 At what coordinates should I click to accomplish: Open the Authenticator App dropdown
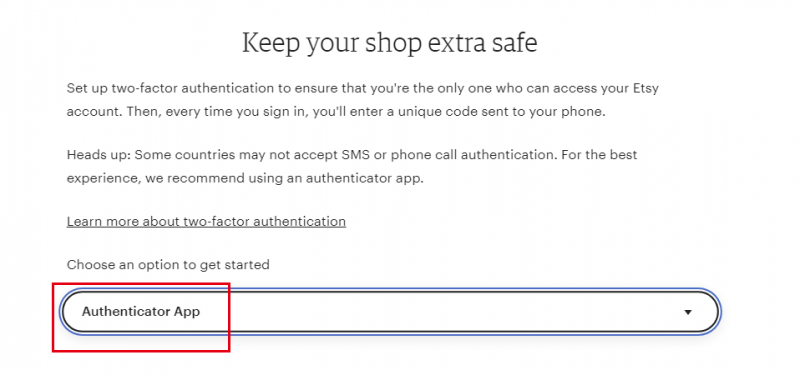(390, 312)
